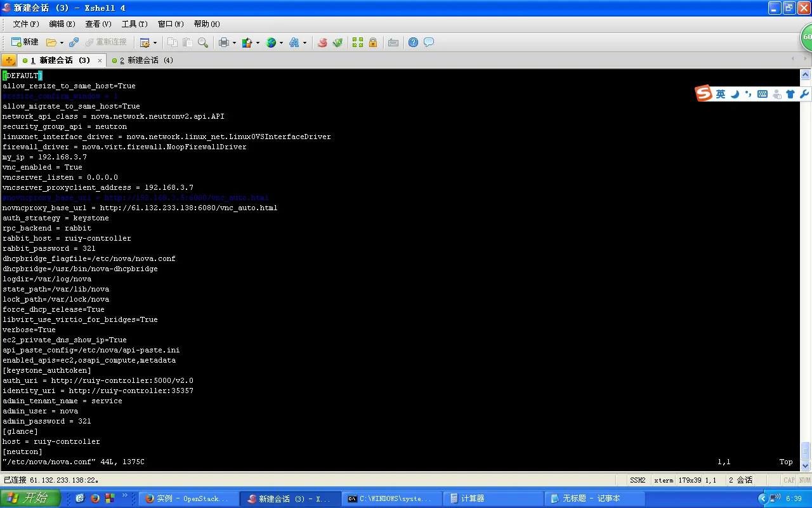812x508 pixels.
Task: Expand the font dropdown arrow
Action: tap(304, 43)
